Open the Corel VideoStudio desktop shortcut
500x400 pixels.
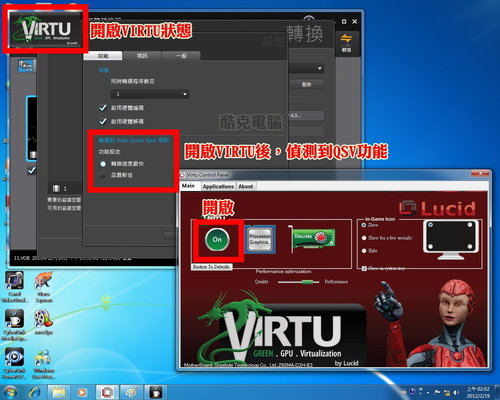15,287
